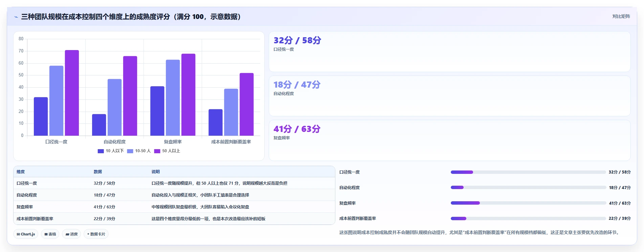This screenshot has height=252, width=644.
Task: Click the 10-50 人 bar for 口径统一度
Action: point(56,101)
